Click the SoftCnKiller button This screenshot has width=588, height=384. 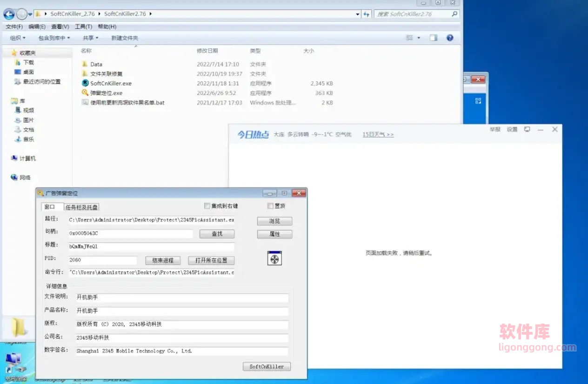(x=267, y=366)
